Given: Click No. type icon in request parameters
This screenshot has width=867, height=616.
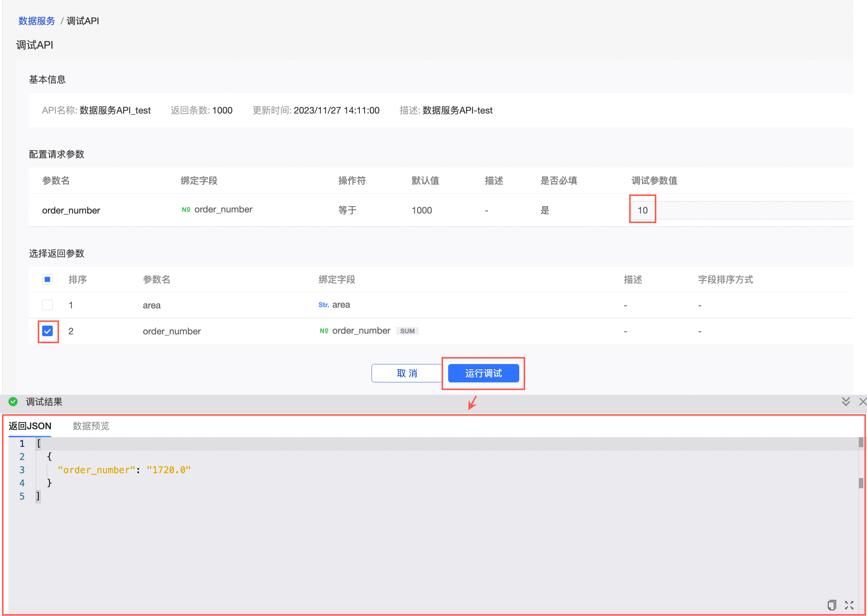Looking at the screenshot, I should click(186, 210).
